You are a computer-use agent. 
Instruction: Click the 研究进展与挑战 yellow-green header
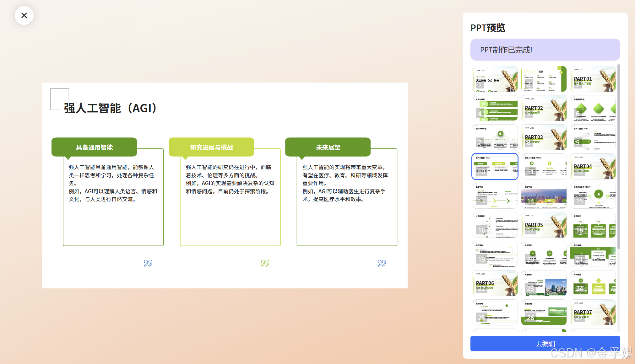point(211,147)
